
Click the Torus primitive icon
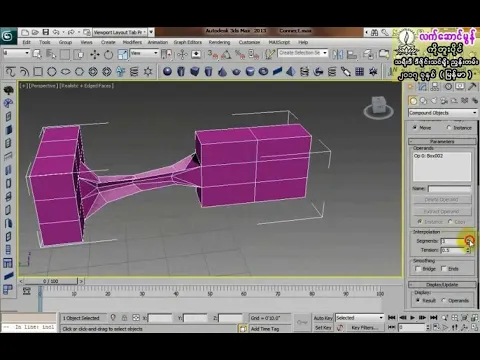[263, 71]
